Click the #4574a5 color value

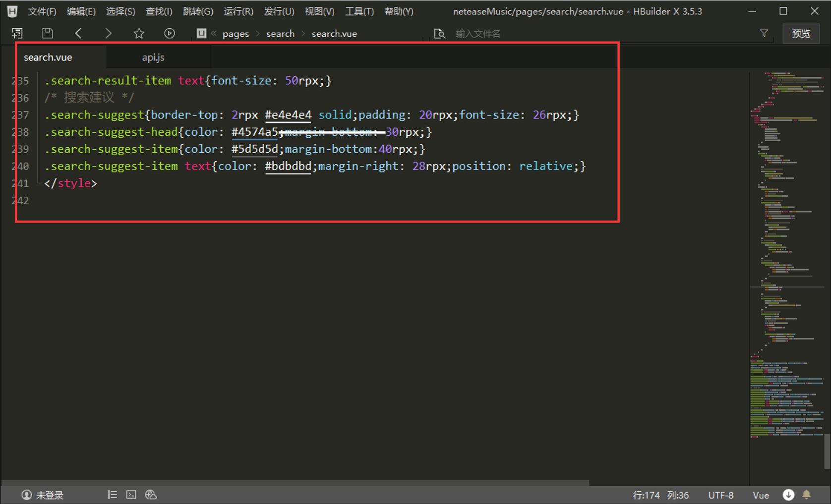pos(254,132)
